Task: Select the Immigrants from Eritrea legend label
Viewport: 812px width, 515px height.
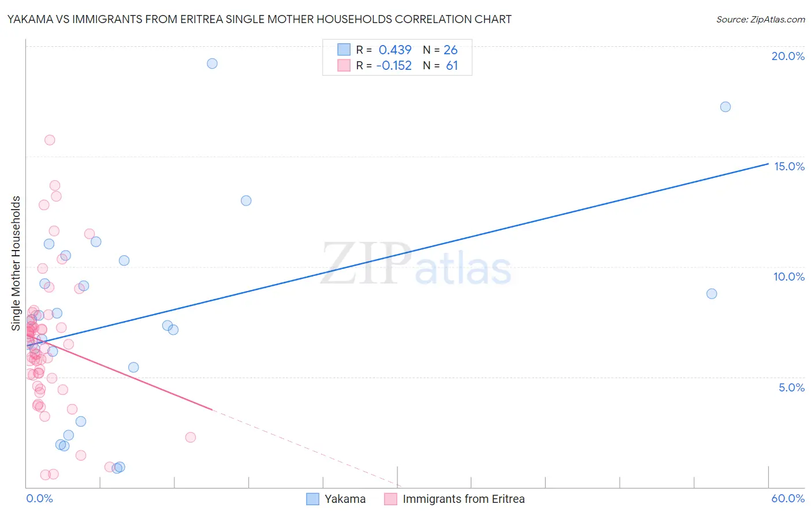Action: point(464,499)
